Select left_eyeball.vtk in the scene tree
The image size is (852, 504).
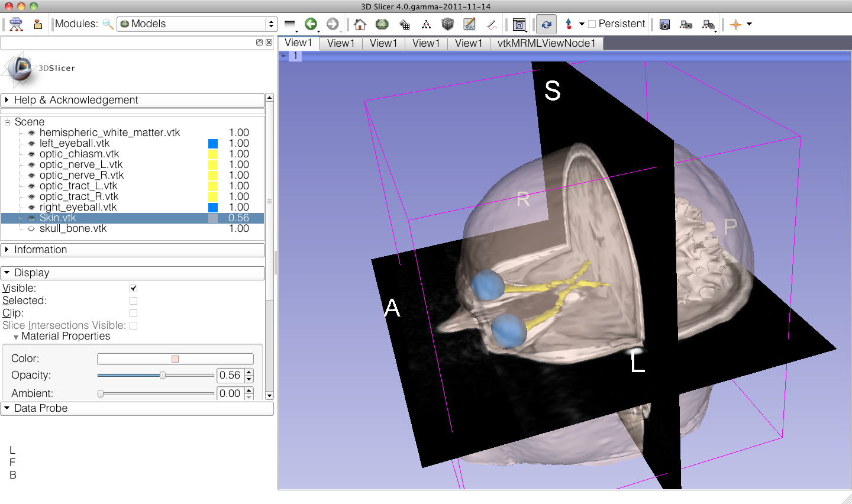(75, 143)
